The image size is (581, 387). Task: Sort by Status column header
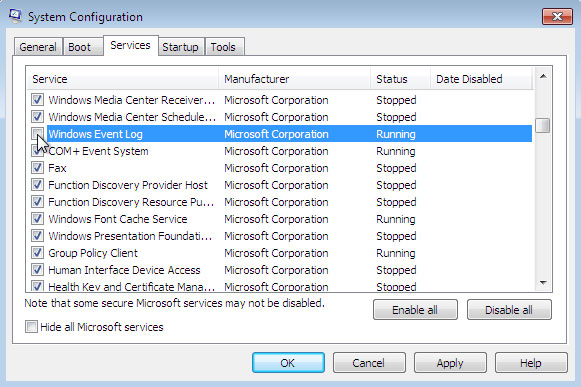click(400, 79)
